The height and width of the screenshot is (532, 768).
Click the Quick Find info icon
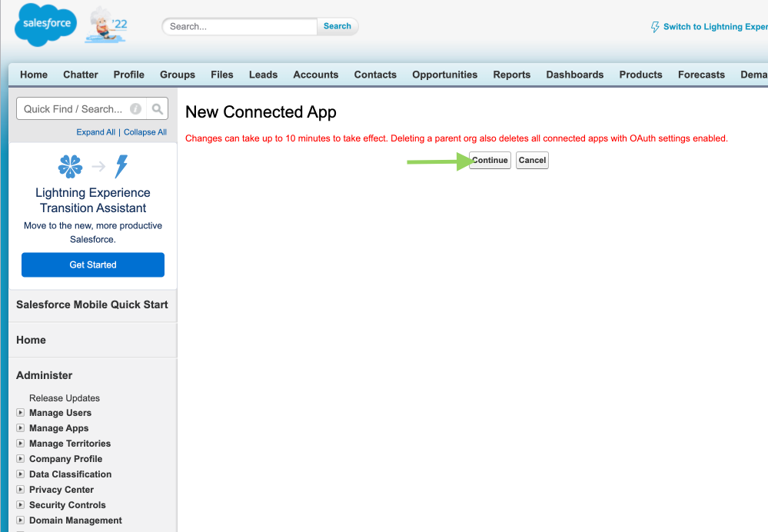coord(135,109)
